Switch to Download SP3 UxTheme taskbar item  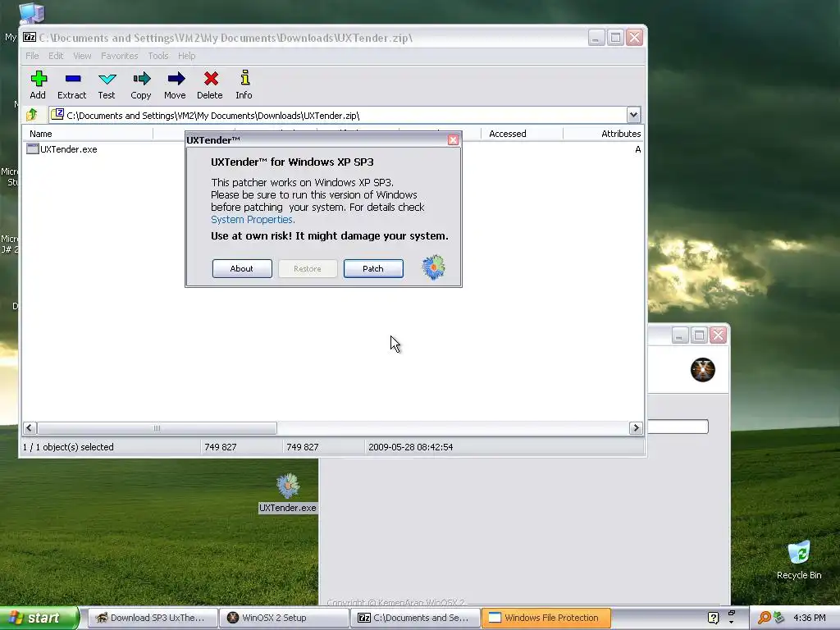(152, 618)
